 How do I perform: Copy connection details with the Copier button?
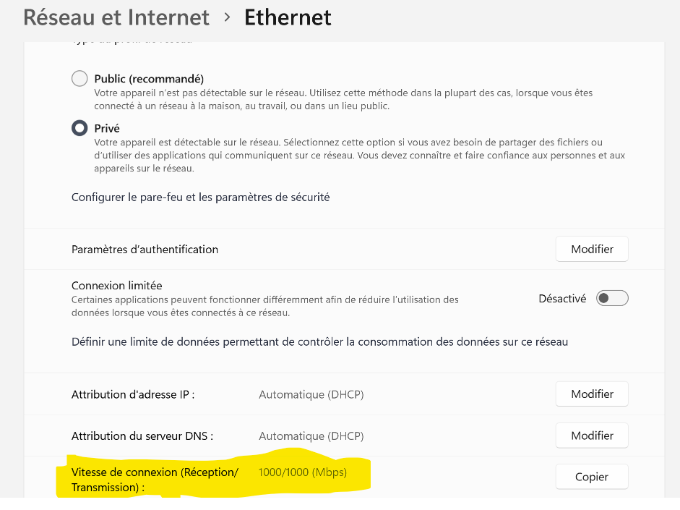592,477
